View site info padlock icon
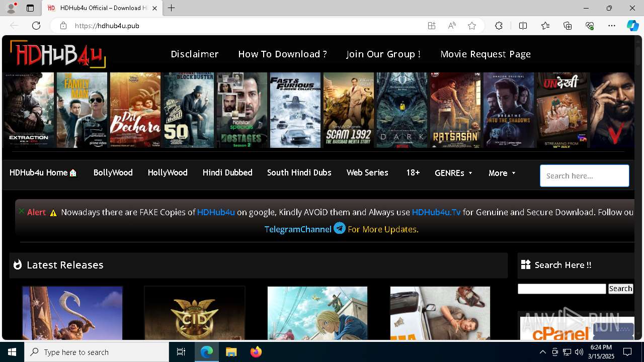The height and width of the screenshot is (362, 644). click(63, 26)
